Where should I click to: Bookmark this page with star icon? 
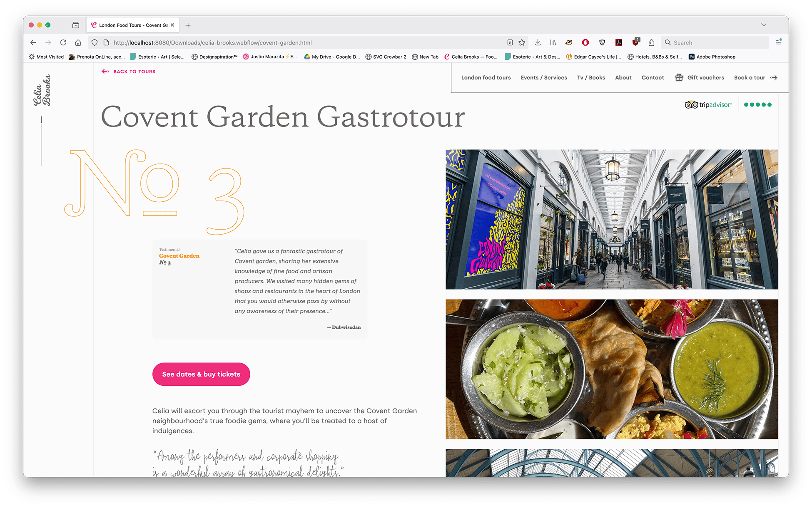click(522, 42)
